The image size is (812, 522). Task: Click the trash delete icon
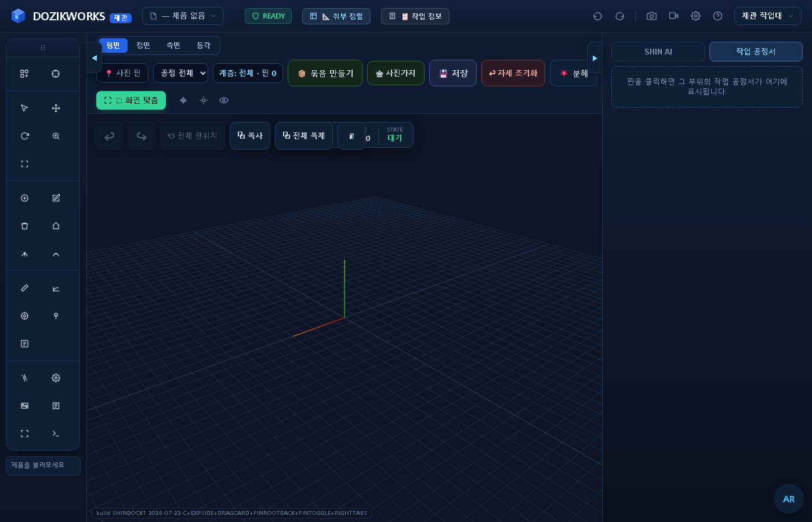[x=24, y=226]
